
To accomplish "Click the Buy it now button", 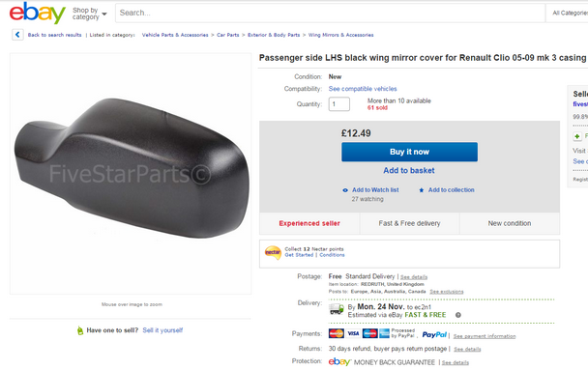I will tap(409, 152).
